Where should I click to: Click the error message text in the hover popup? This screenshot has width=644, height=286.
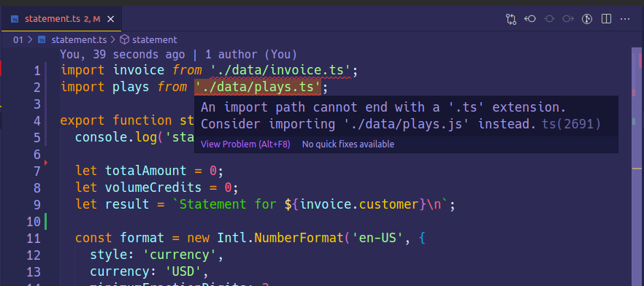pyautogui.click(x=383, y=115)
